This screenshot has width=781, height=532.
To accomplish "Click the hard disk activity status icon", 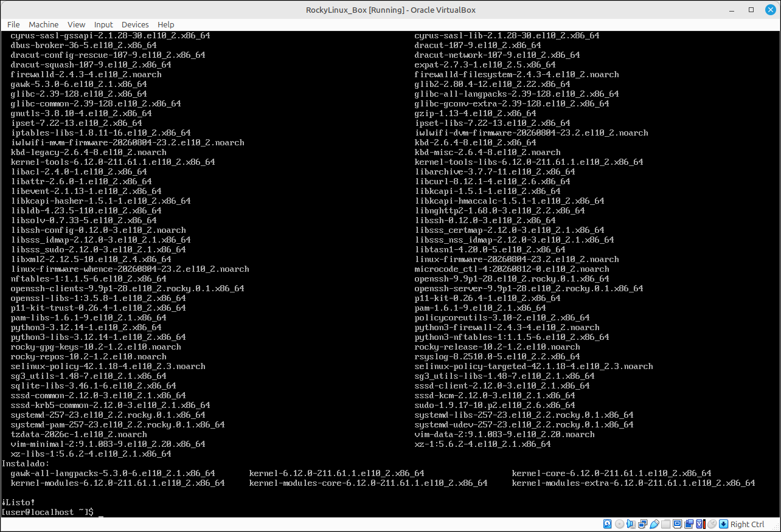I will pos(607,524).
